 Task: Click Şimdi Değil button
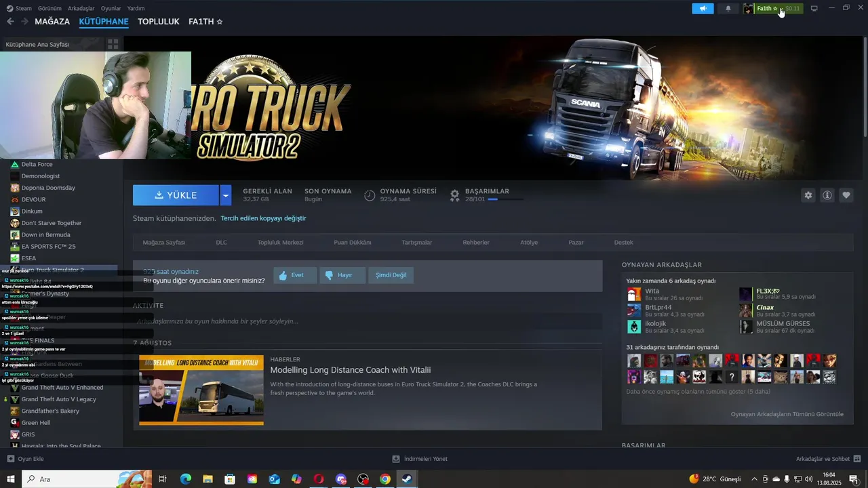click(391, 275)
